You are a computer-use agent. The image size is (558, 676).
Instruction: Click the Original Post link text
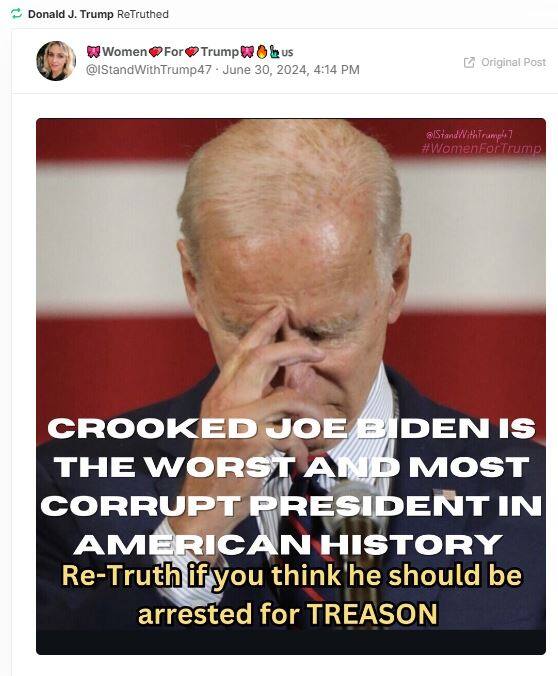pos(514,62)
